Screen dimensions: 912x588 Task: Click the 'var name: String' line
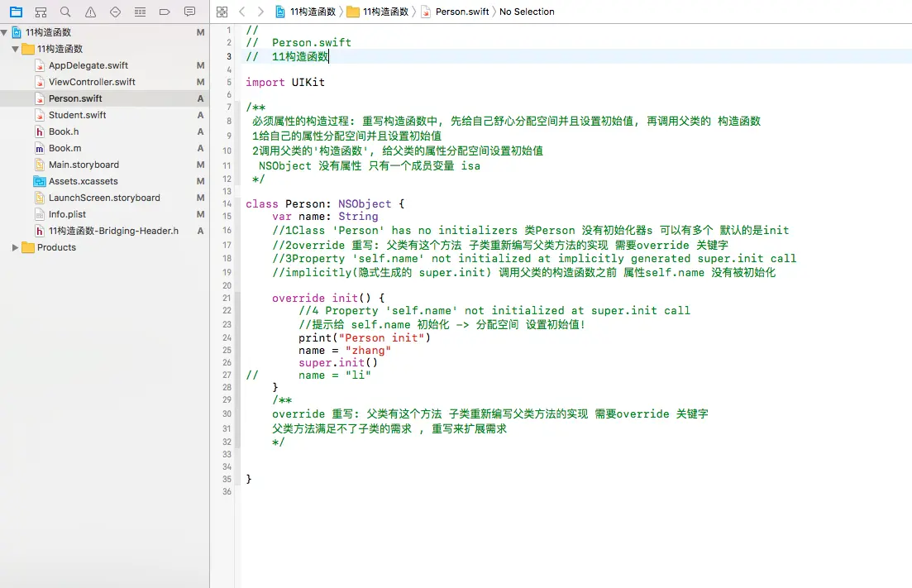click(325, 217)
